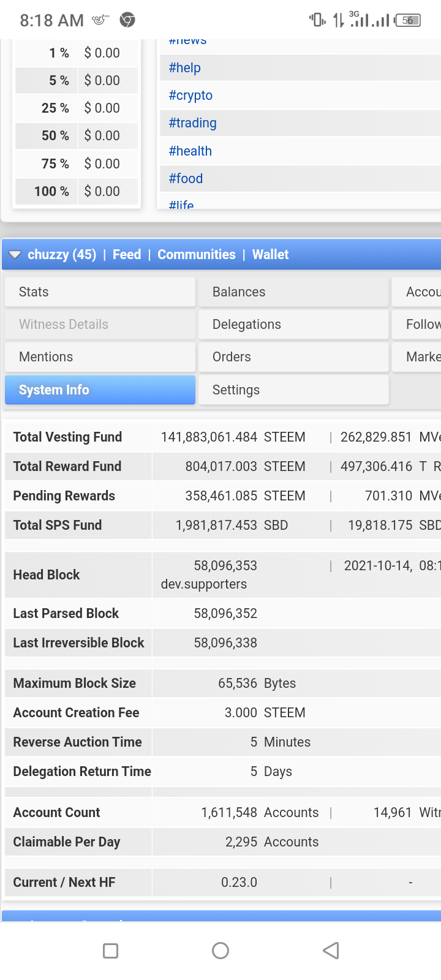This screenshot has width=441, height=980.
Task: Select the 75 % vote amount row
Action: (x=77, y=164)
